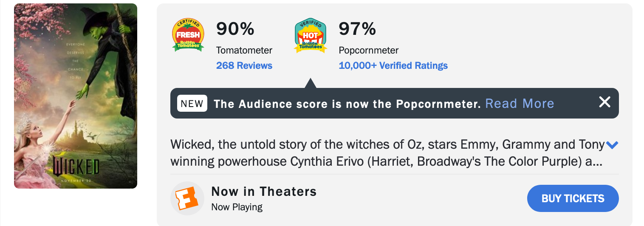644x226 pixels.
Task: Select the Tomatometer label
Action: point(244,51)
